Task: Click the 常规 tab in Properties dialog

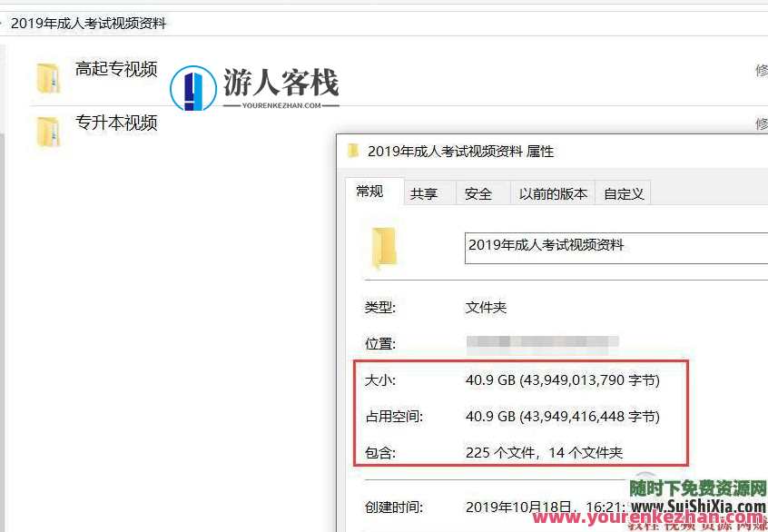Action: [x=369, y=192]
